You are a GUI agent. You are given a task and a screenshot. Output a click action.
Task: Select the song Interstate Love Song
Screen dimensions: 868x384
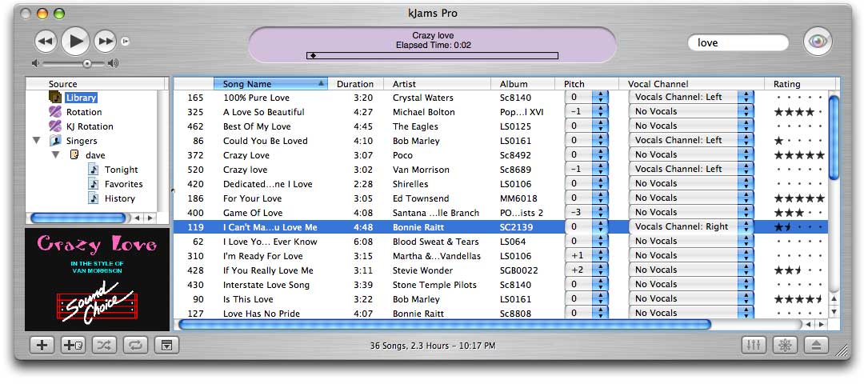[x=266, y=285]
